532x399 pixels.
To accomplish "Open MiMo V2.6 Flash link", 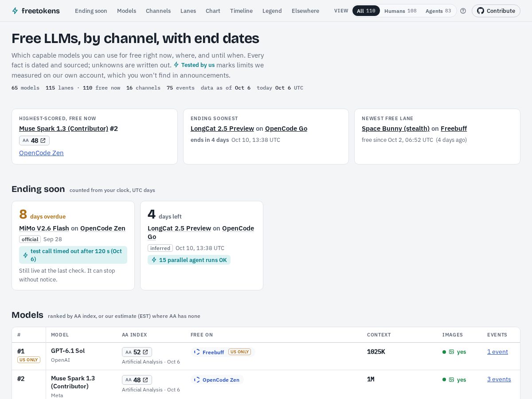I will point(44,228).
